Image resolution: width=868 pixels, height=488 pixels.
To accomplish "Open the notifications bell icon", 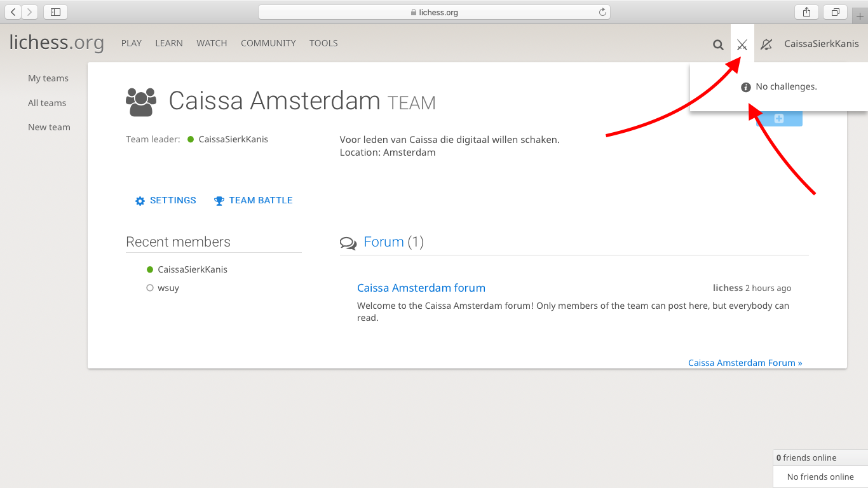I will click(x=766, y=44).
